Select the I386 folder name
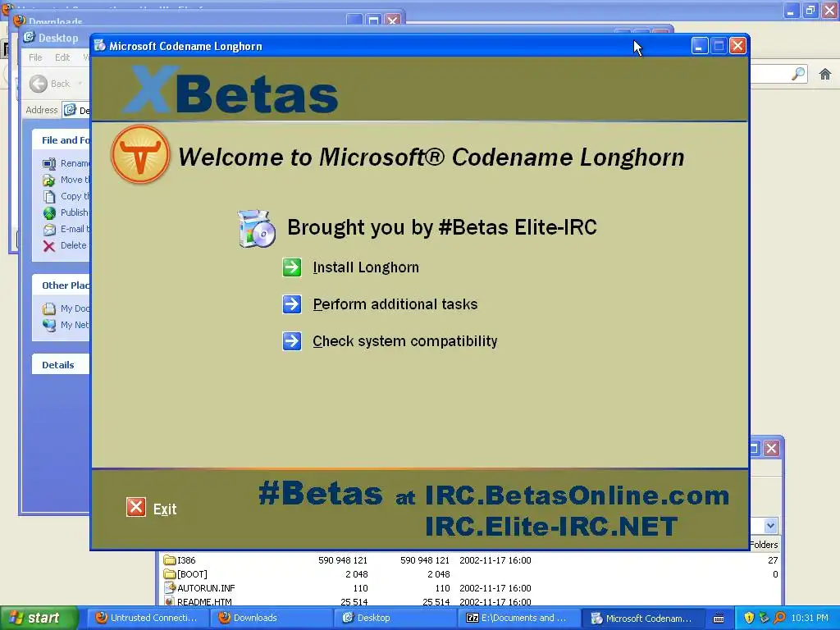The width and height of the screenshot is (840, 630). point(186,560)
